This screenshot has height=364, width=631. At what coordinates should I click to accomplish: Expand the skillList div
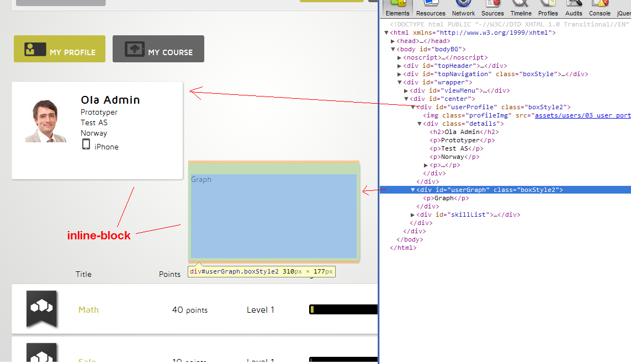412,215
